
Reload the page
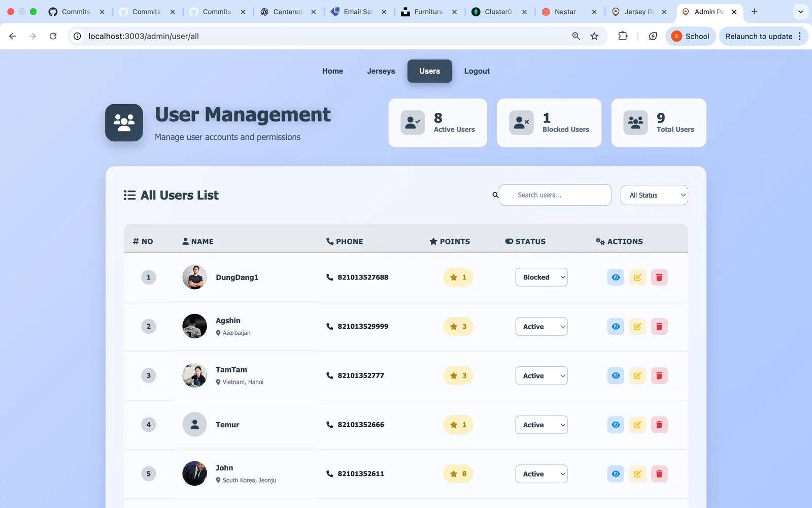(x=53, y=36)
